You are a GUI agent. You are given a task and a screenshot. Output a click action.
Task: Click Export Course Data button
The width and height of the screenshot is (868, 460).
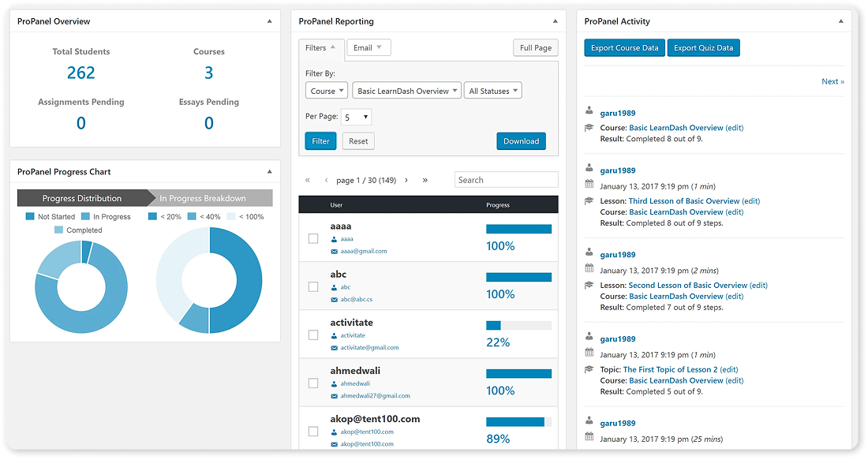[624, 47]
